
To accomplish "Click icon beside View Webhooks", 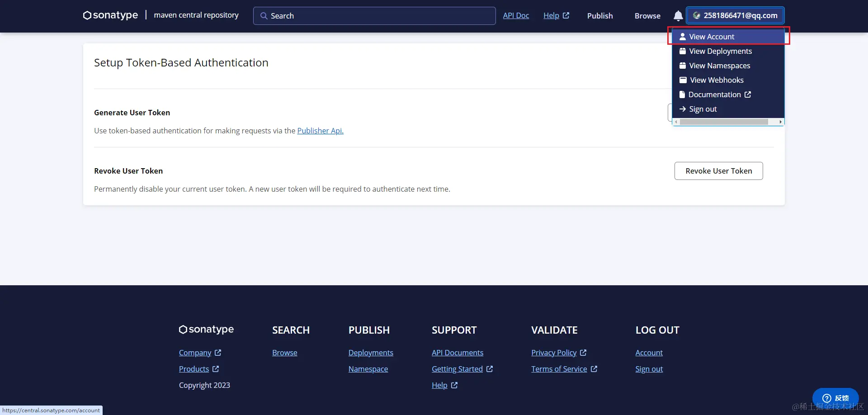I will coord(683,80).
